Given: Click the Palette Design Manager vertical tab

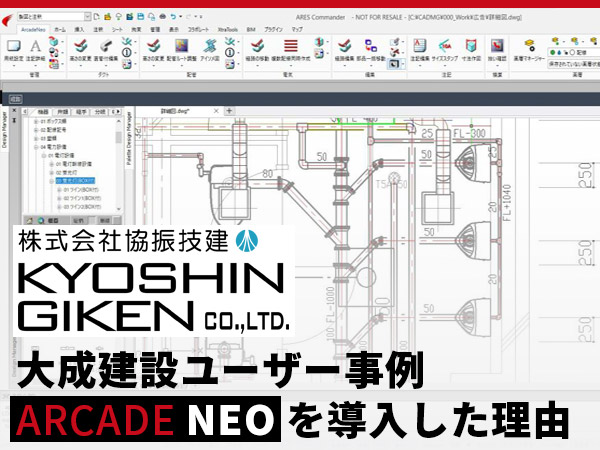Looking at the screenshot, I should coord(129,138).
